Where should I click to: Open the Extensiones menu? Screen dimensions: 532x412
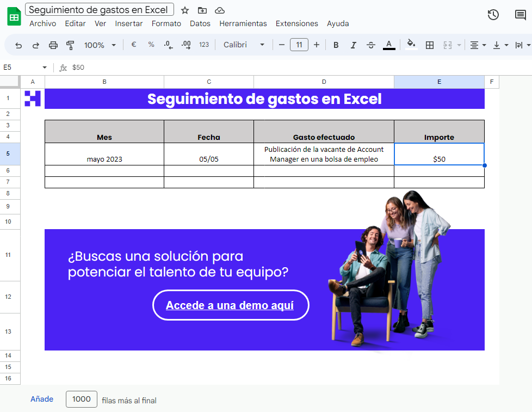[x=296, y=23]
